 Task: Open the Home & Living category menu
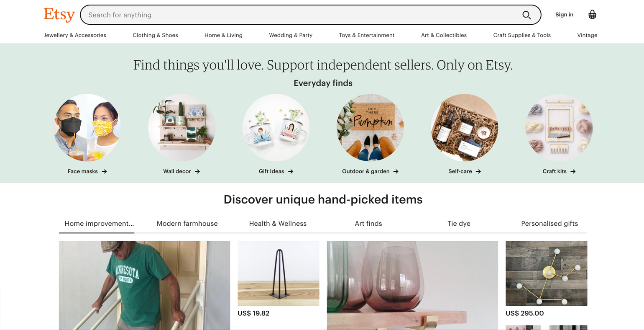tap(223, 35)
